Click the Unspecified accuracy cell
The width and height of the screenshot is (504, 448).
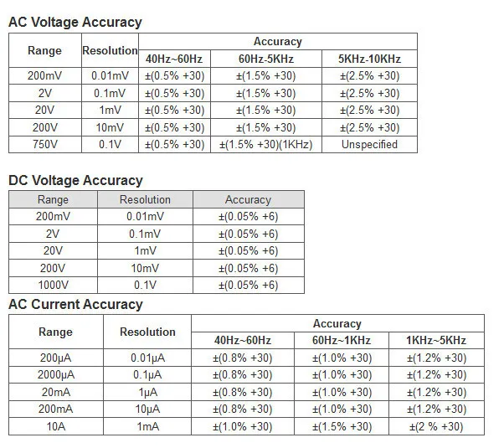369,144
